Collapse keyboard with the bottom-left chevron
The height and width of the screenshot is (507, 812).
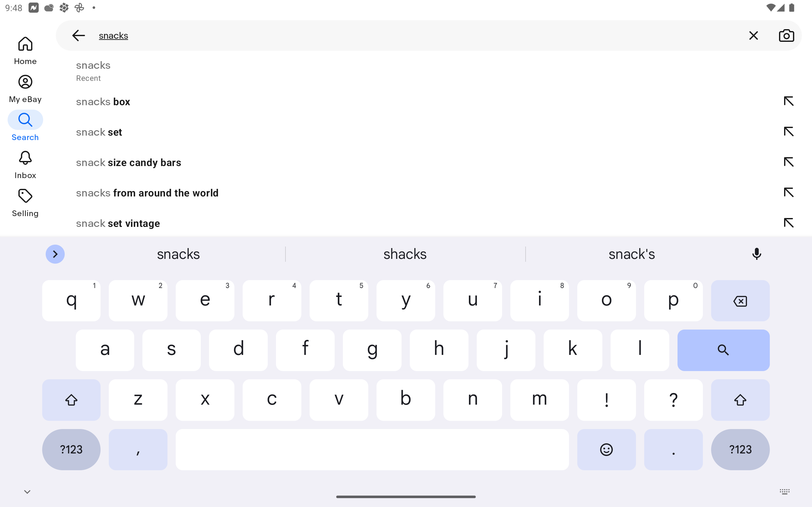tap(27, 491)
